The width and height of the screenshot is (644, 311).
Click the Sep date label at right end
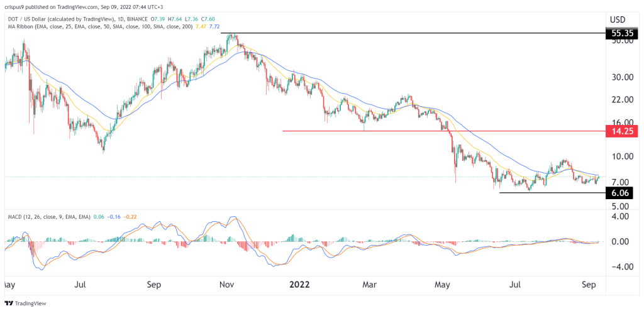click(589, 284)
